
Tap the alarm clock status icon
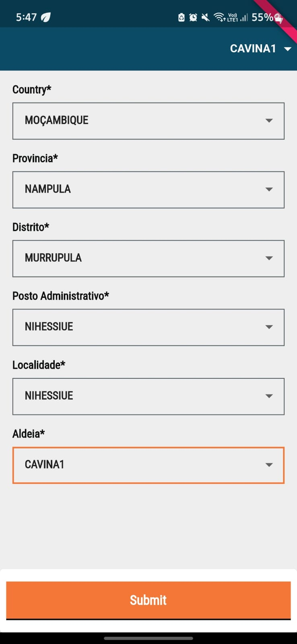point(193,17)
